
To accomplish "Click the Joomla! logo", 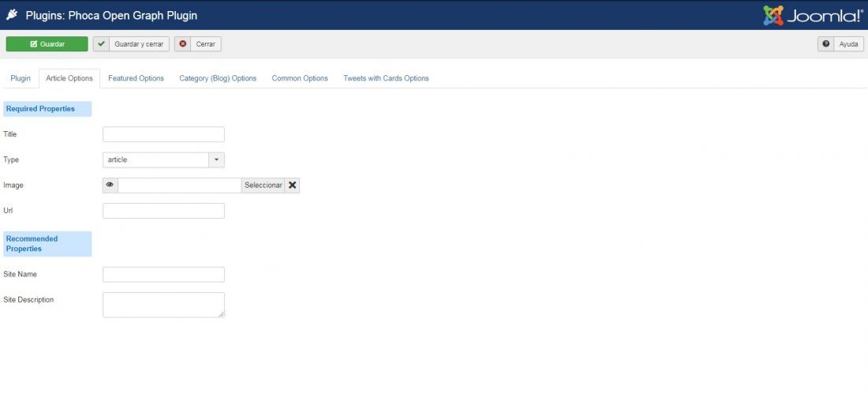I will pos(813,16).
